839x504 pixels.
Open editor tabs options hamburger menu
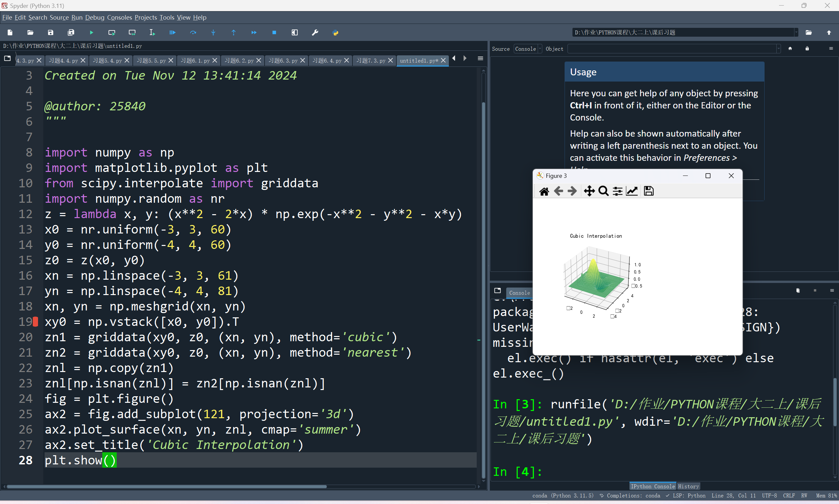[480, 59]
